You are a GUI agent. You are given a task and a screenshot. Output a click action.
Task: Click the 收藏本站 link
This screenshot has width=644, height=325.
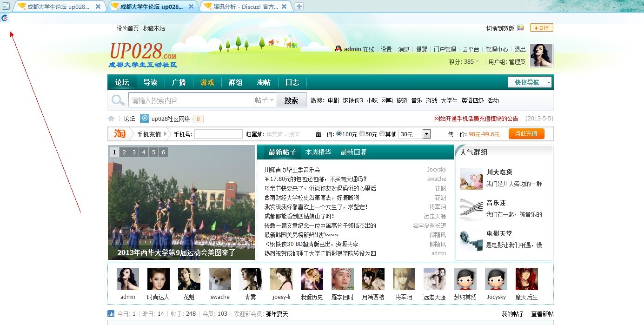pos(153,28)
